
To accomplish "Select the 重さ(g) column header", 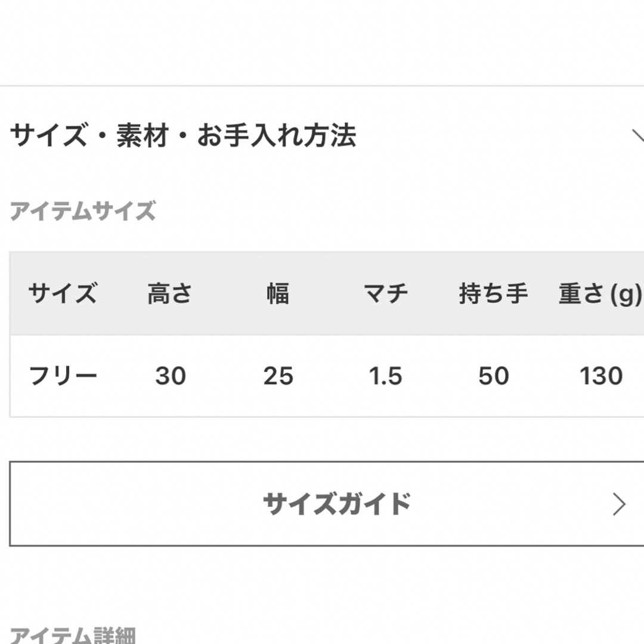I will 601,294.
